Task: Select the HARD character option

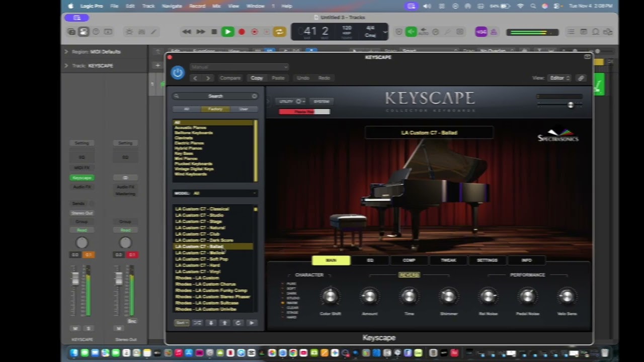Action: (x=292, y=317)
